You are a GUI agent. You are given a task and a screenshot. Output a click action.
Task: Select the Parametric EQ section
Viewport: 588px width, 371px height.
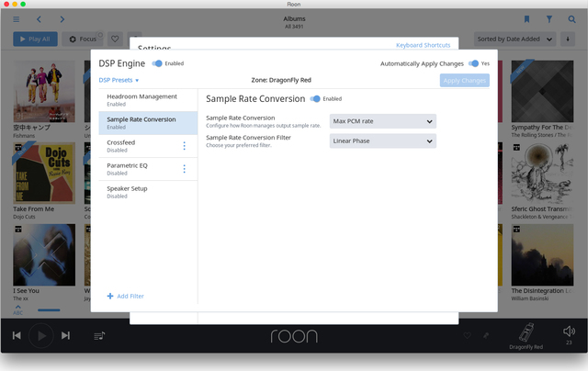148,169
